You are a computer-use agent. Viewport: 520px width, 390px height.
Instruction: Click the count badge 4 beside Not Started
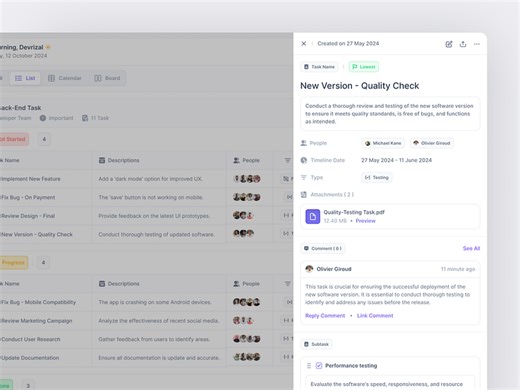click(x=44, y=139)
